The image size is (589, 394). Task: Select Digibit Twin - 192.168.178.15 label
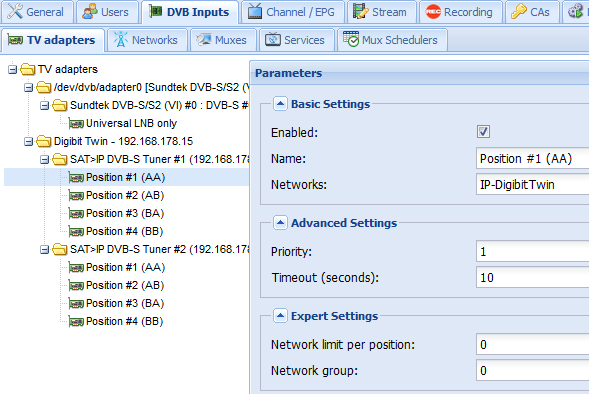pyautogui.click(x=123, y=141)
